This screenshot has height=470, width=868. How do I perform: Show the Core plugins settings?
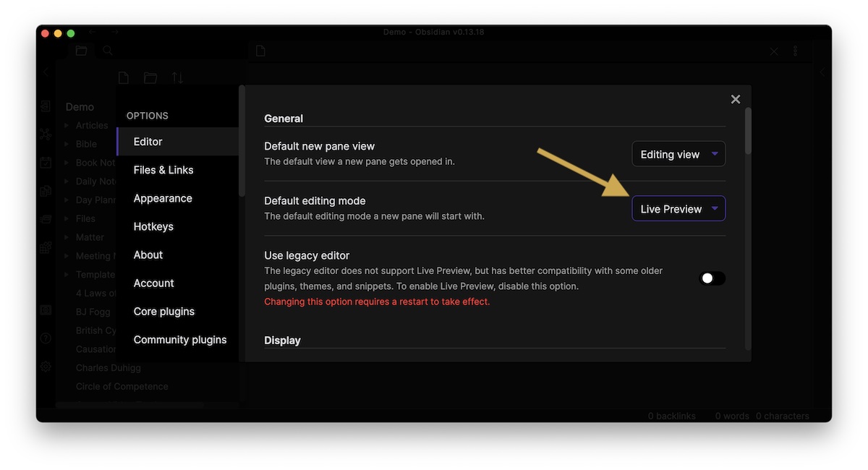[x=178, y=311]
